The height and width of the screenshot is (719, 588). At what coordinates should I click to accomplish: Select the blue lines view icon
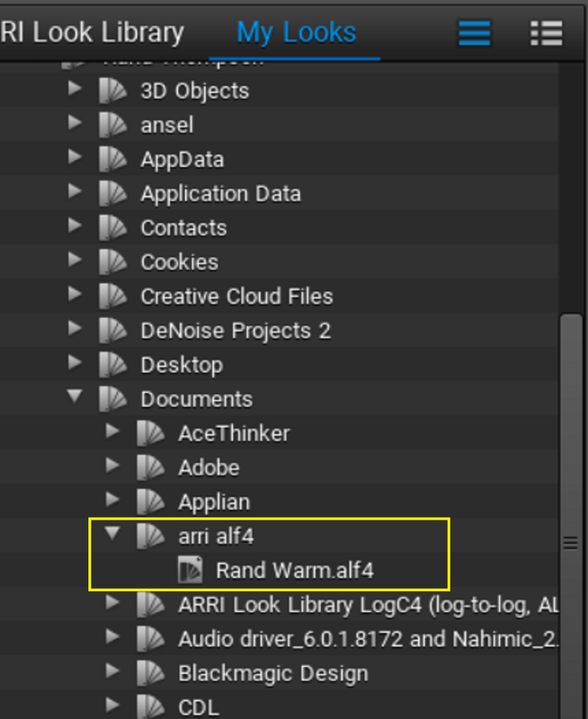click(475, 33)
